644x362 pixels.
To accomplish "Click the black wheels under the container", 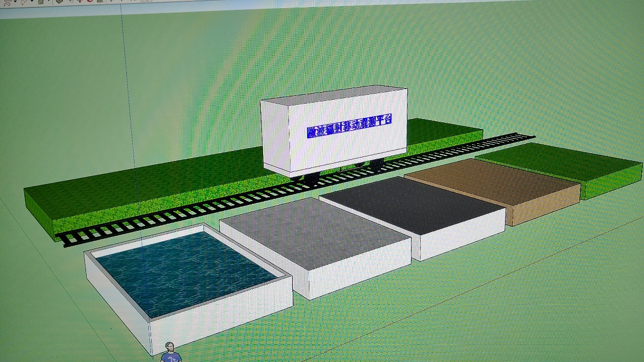I will [x=309, y=176].
